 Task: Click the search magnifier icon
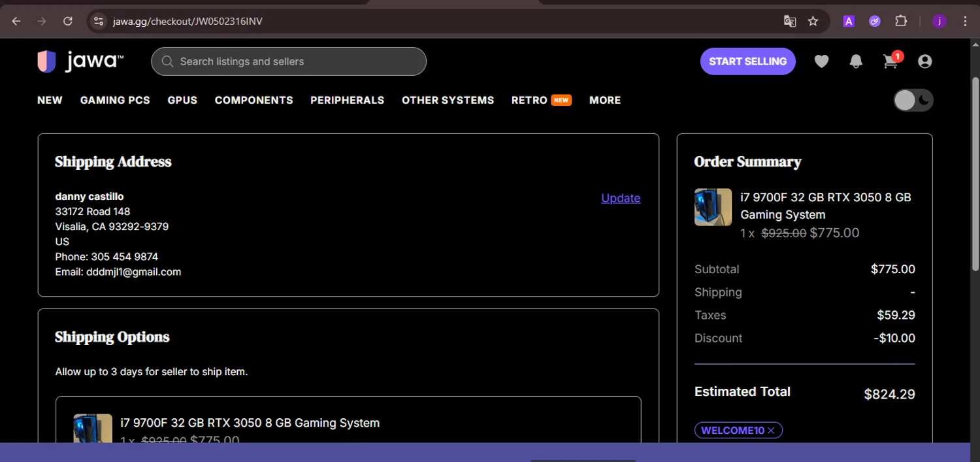tap(167, 61)
